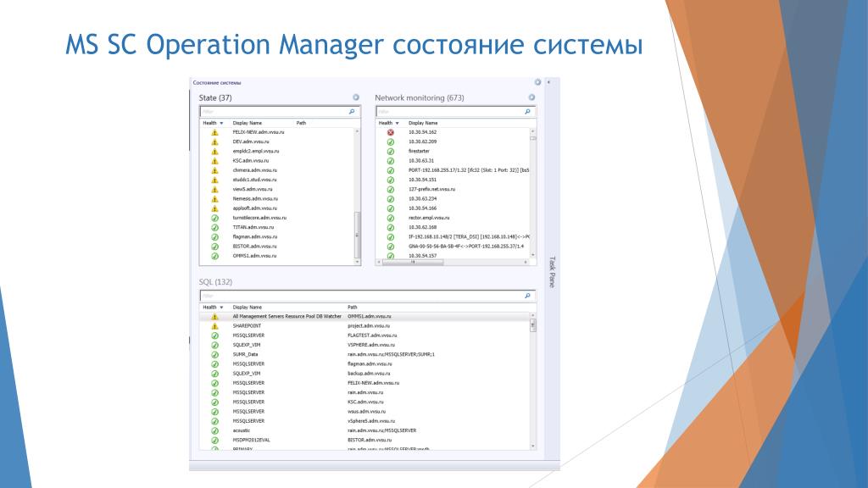
Task: Click SQL list scroll down arrow
Action: click(x=533, y=446)
